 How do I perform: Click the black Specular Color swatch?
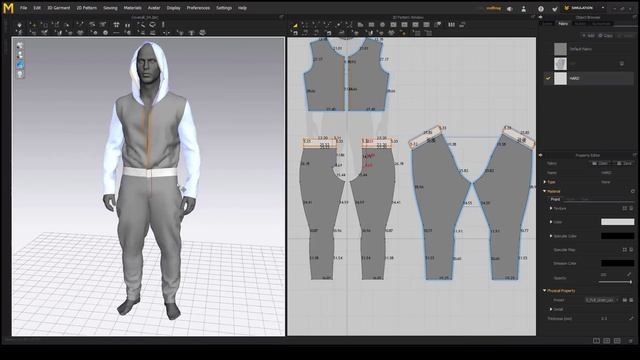[617, 236]
